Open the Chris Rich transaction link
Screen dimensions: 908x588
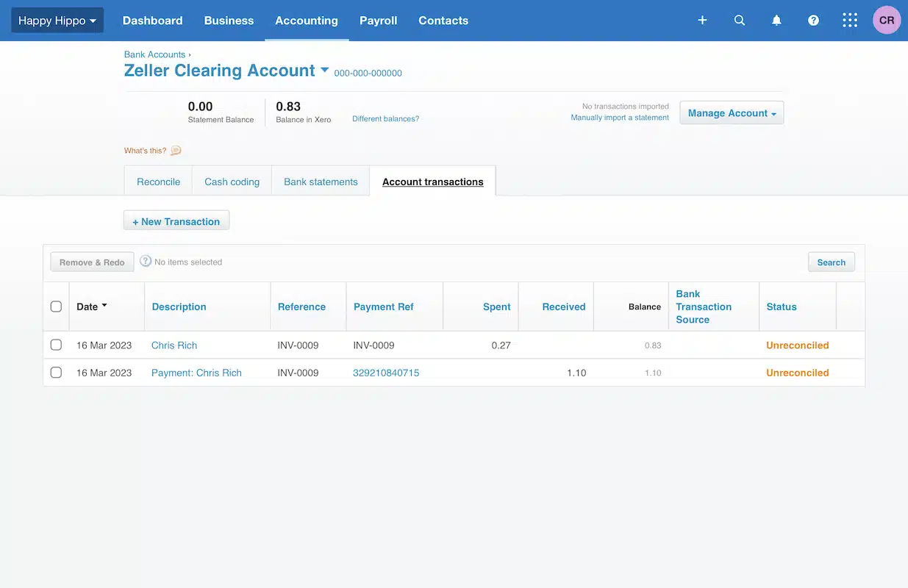point(174,345)
